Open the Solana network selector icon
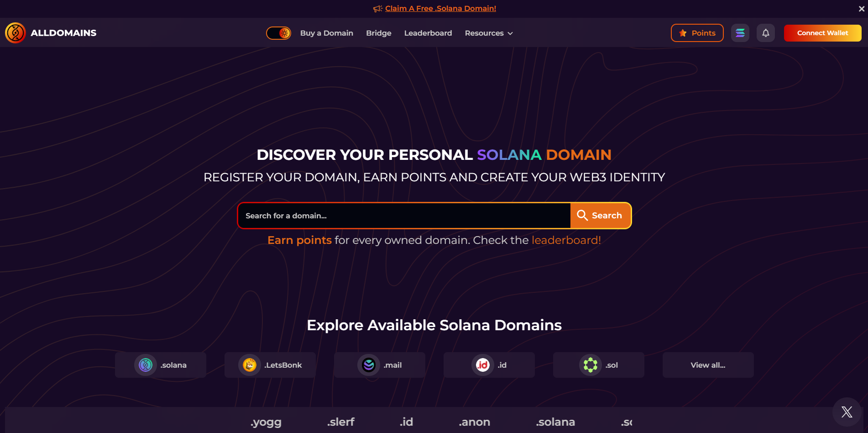 tap(740, 33)
